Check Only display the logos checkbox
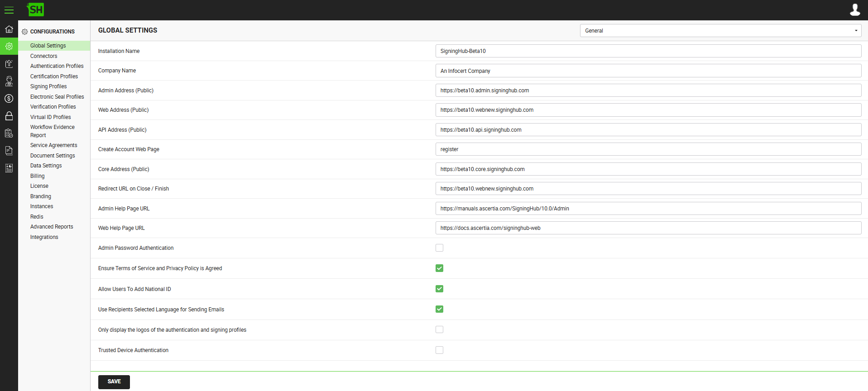 [439, 329]
